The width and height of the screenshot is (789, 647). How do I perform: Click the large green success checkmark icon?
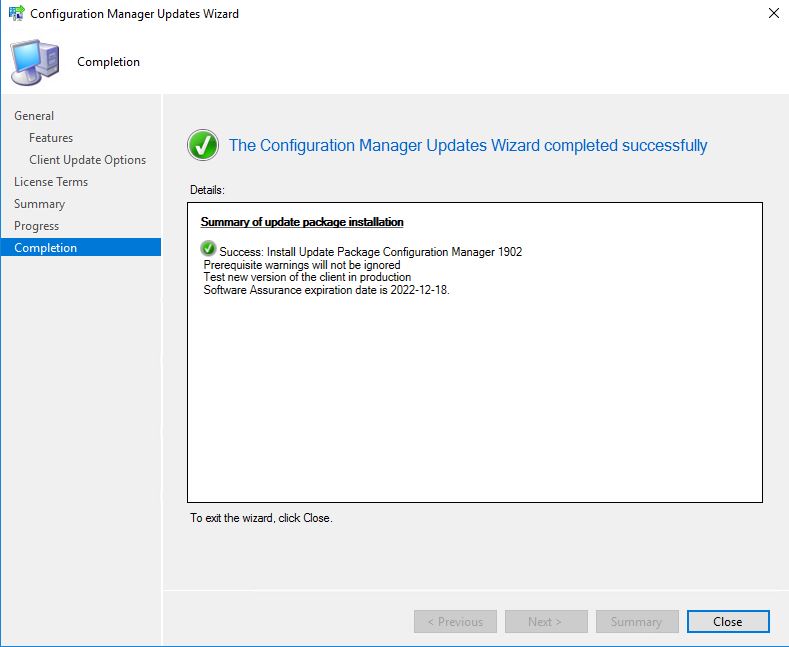pos(203,145)
